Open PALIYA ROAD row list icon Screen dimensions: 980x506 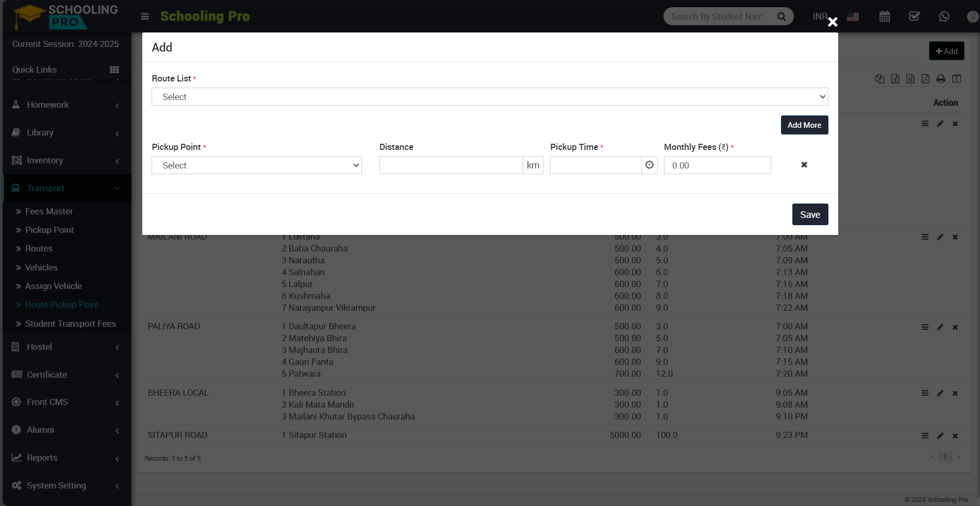(x=925, y=327)
